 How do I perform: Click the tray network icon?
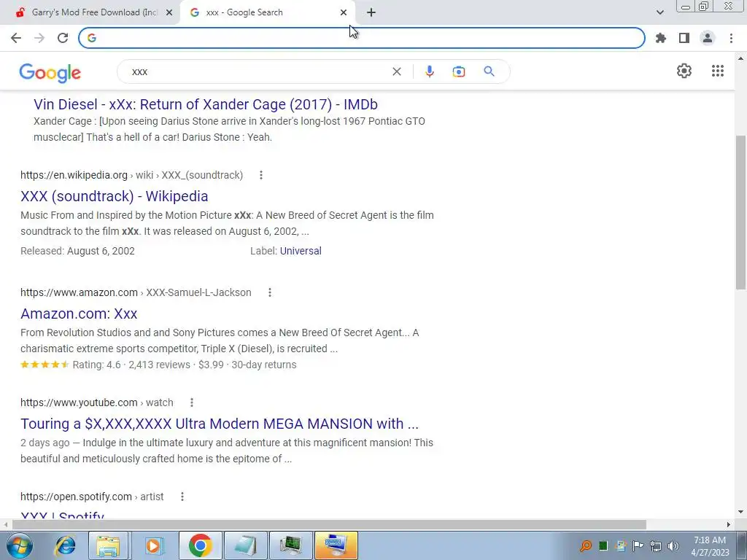pos(656,546)
